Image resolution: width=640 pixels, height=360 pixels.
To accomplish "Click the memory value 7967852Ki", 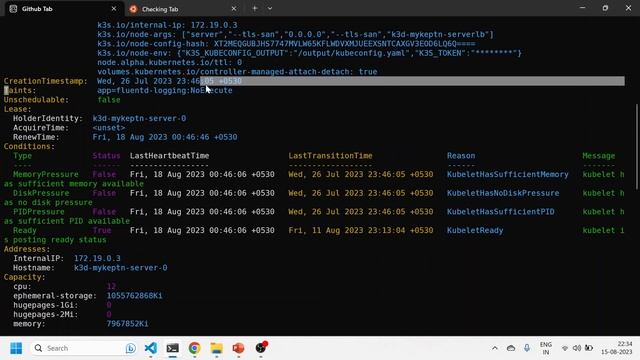I will point(127,324).
